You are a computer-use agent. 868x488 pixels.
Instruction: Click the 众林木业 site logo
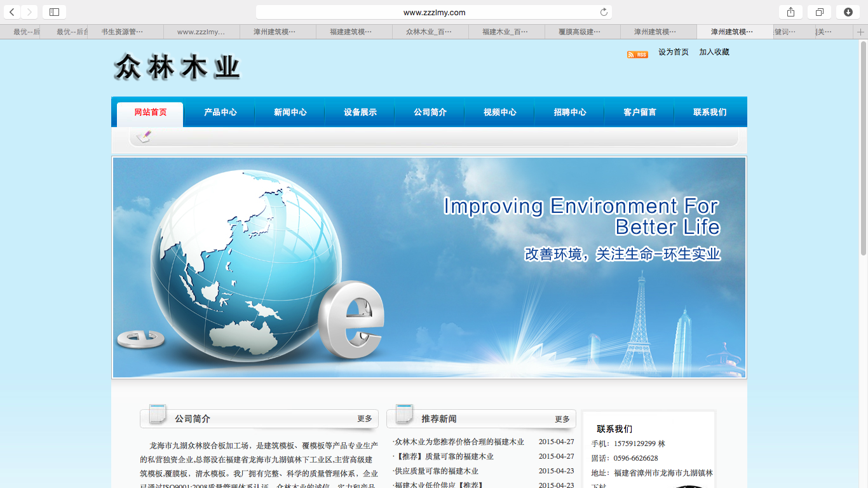click(x=177, y=67)
